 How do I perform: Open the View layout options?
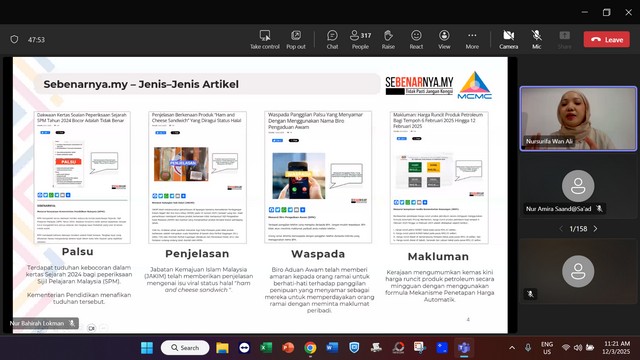pos(444,40)
